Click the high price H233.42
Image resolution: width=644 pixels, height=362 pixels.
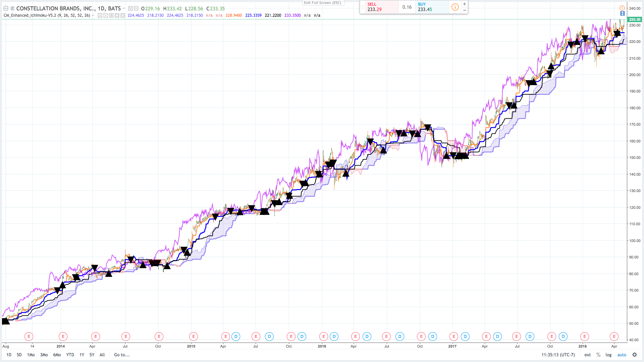pos(172,9)
